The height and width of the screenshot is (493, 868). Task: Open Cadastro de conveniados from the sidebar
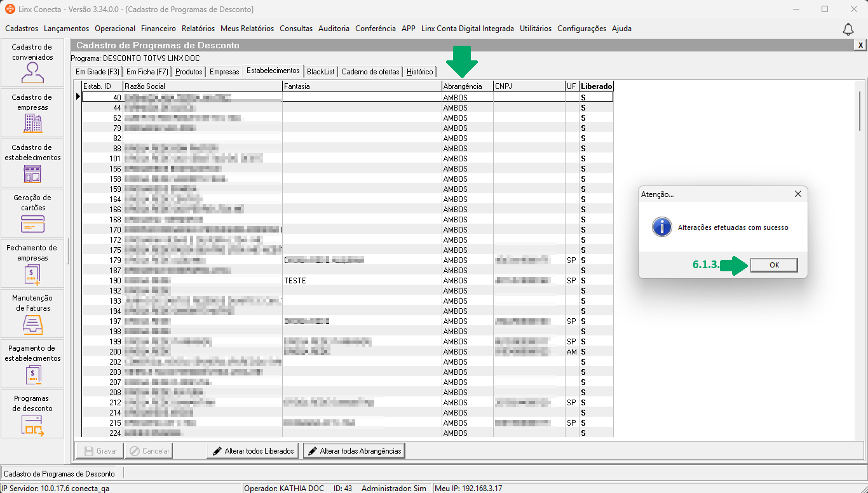click(32, 62)
